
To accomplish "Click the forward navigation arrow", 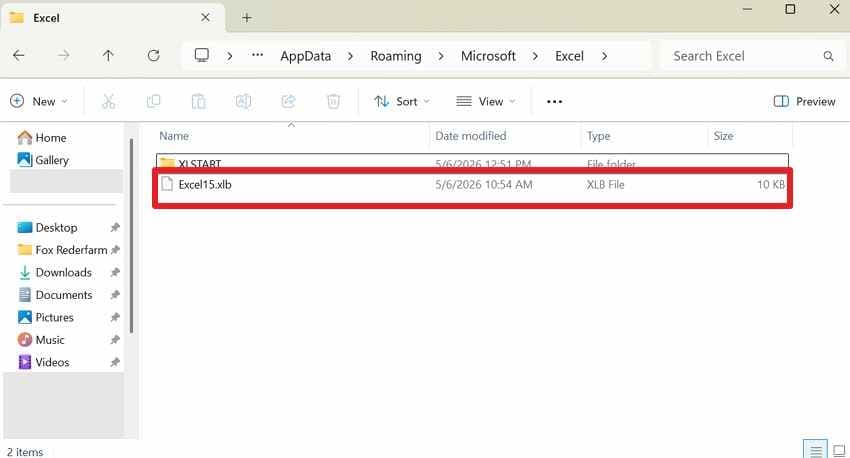I will tap(63, 55).
